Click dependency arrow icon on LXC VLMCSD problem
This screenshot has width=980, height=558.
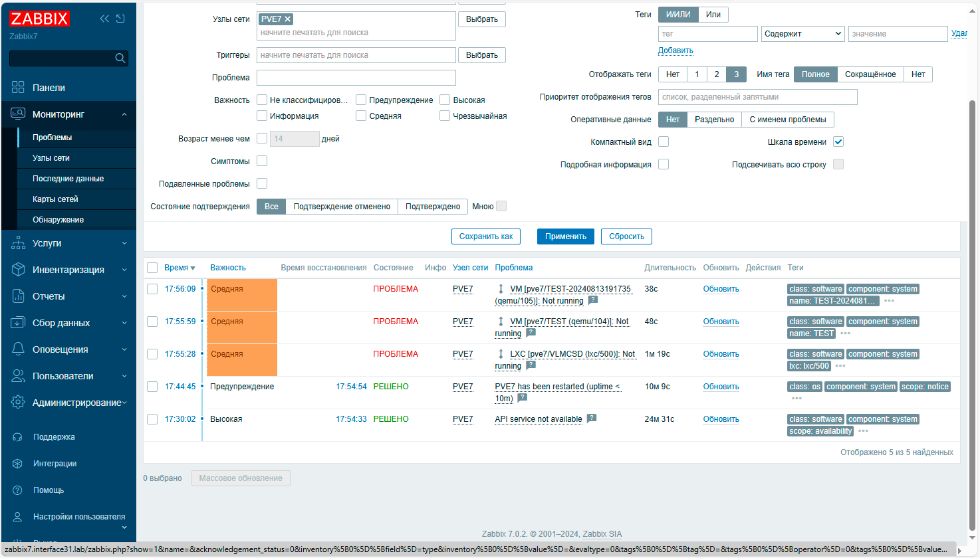point(501,354)
